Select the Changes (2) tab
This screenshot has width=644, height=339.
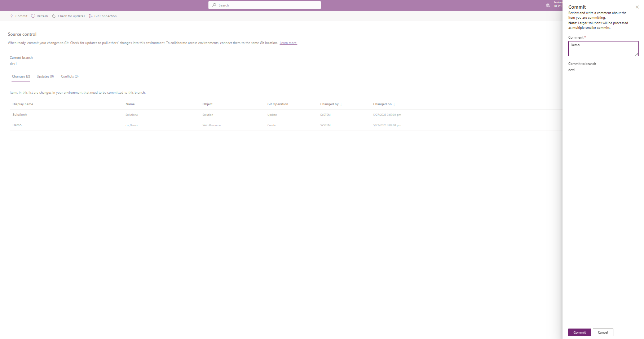click(21, 76)
